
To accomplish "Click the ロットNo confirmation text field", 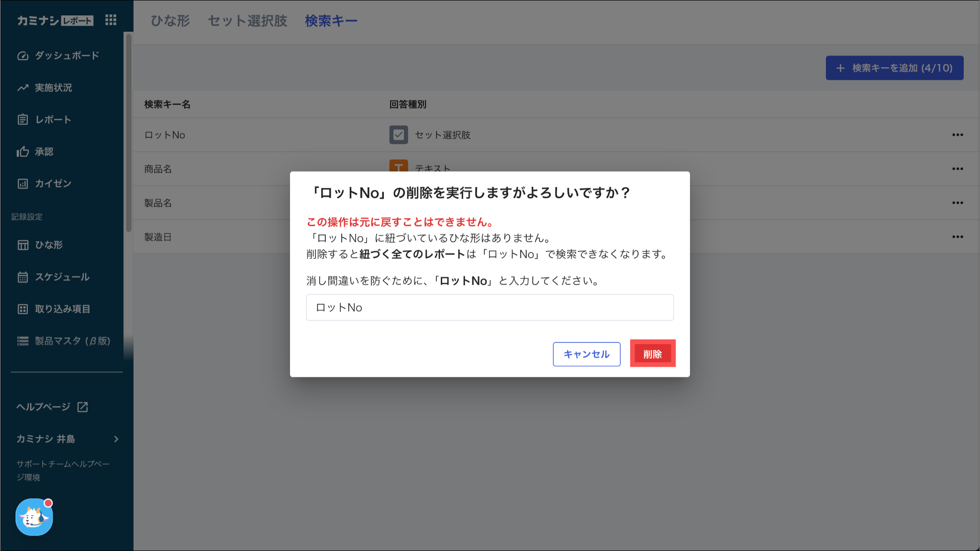I will [490, 307].
